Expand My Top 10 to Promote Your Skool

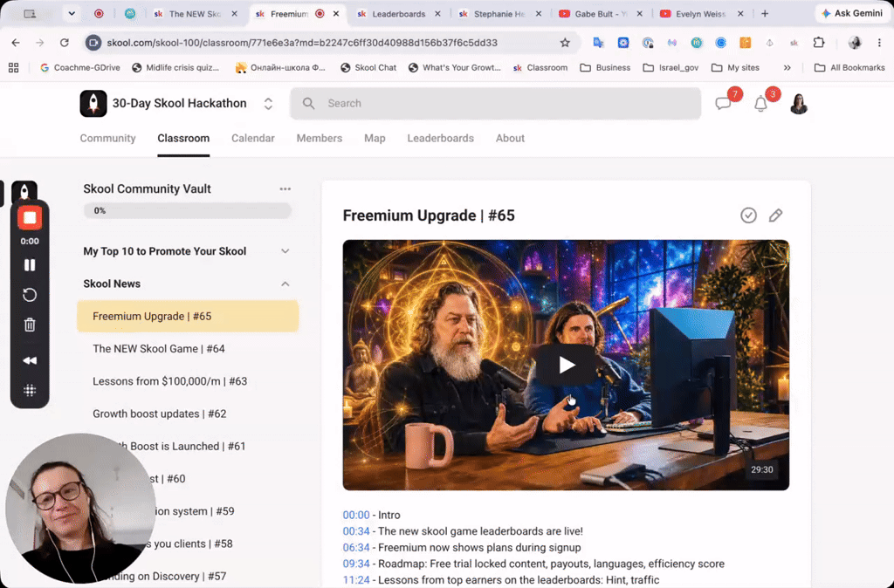pos(187,251)
